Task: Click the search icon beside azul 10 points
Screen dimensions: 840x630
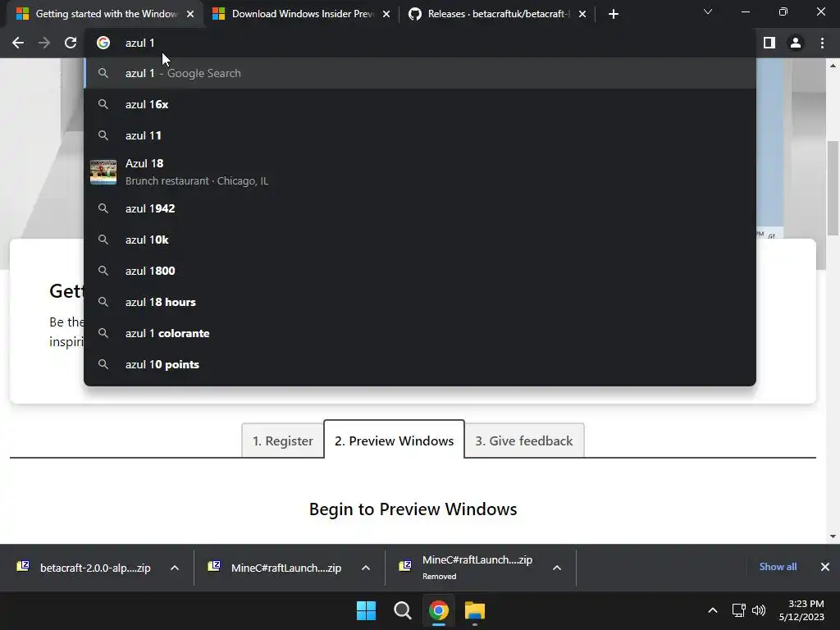Action: (103, 364)
